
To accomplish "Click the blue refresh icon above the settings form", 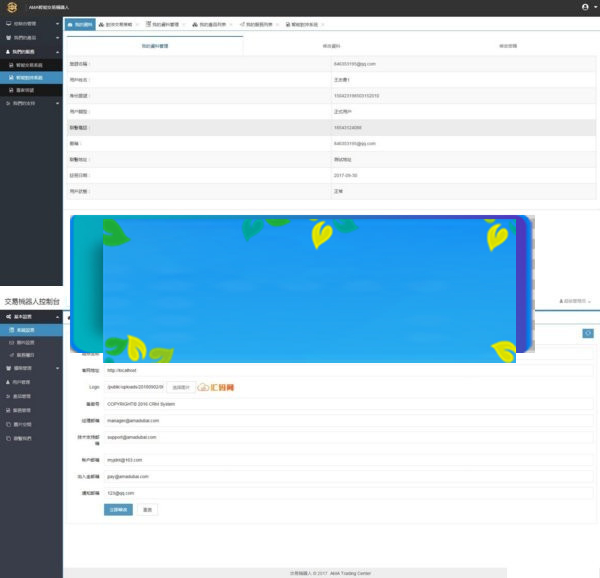I will (x=588, y=333).
